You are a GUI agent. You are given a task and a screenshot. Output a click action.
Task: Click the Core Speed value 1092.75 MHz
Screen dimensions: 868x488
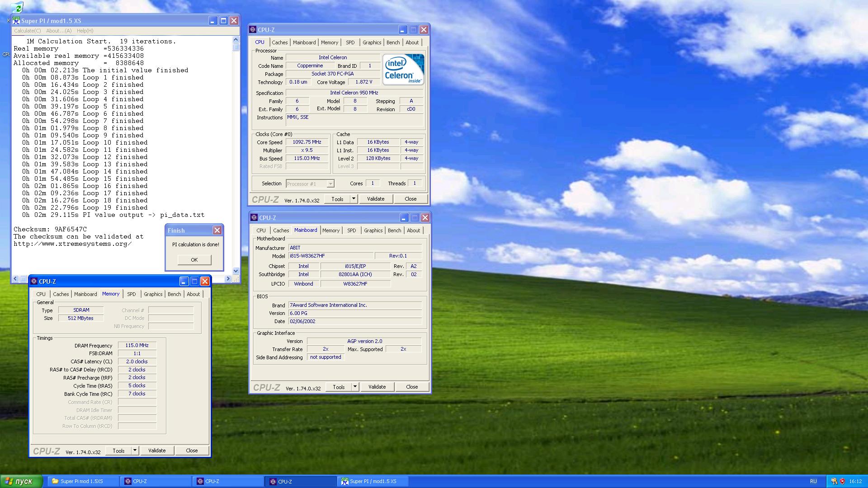307,142
